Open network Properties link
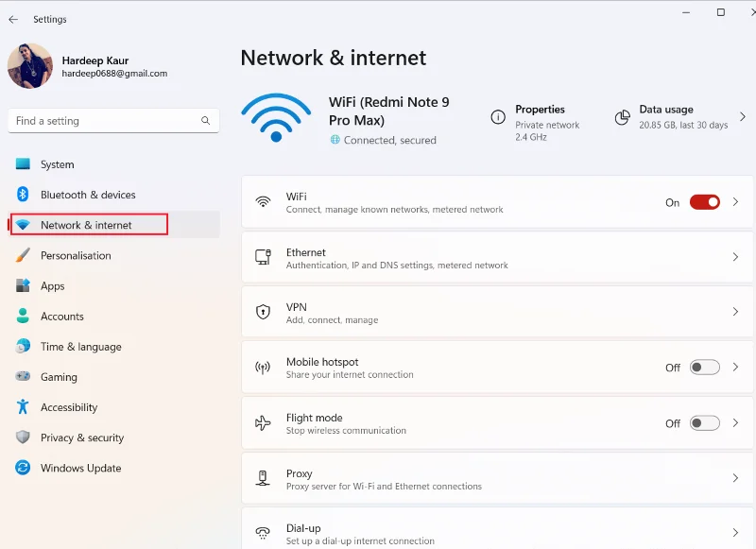 pyautogui.click(x=535, y=123)
